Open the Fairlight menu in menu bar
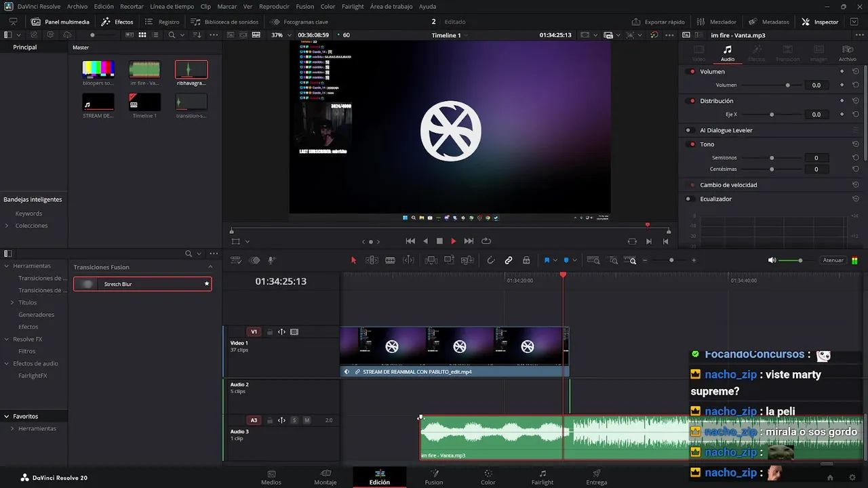This screenshot has height=488, width=868. [353, 6]
